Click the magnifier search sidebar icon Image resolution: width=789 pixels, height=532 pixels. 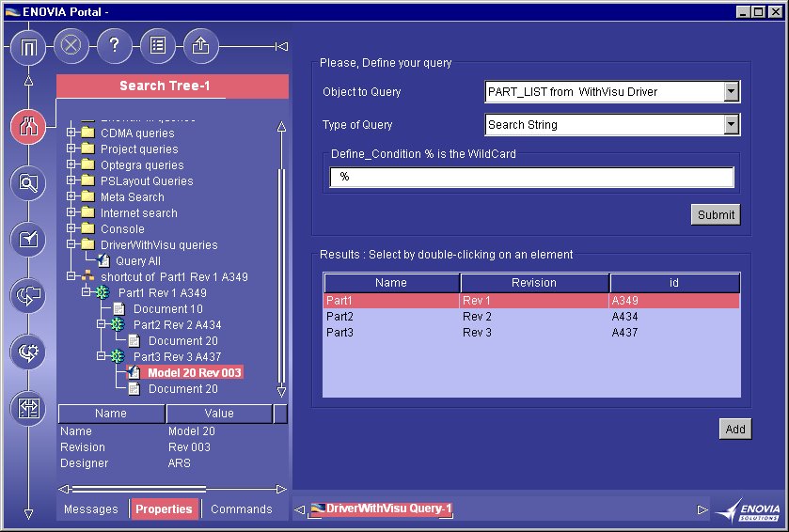(28, 183)
